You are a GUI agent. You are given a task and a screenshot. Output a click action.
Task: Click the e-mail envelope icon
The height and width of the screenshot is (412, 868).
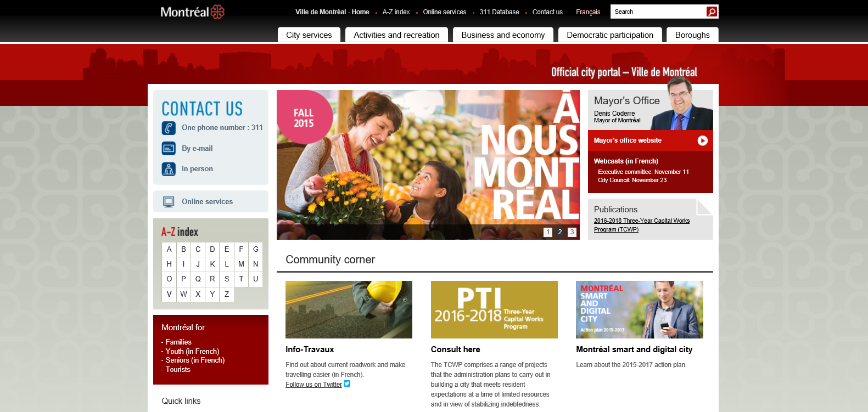click(x=169, y=148)
